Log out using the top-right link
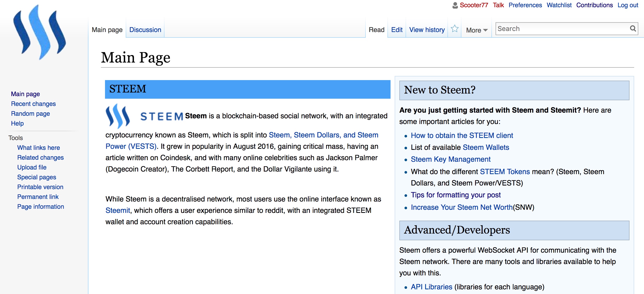The image size is (644, 294). (x=628, y=5)
